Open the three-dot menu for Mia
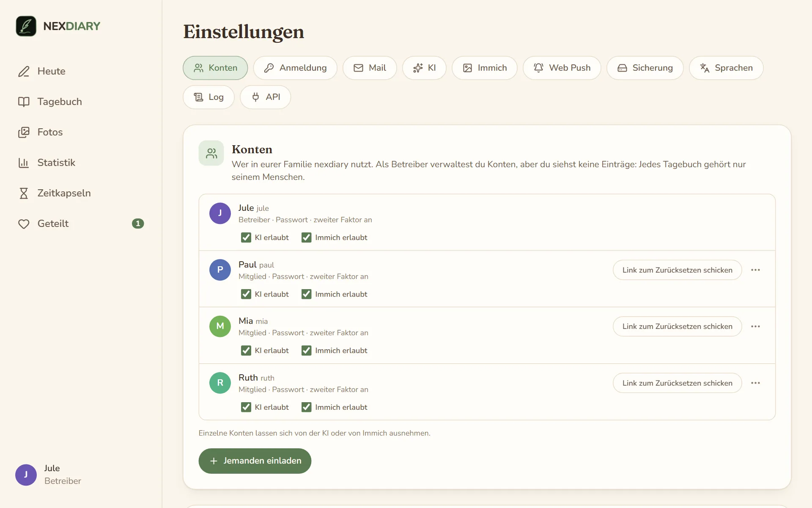The image size is (812, 508). click(x=756, y=326)
